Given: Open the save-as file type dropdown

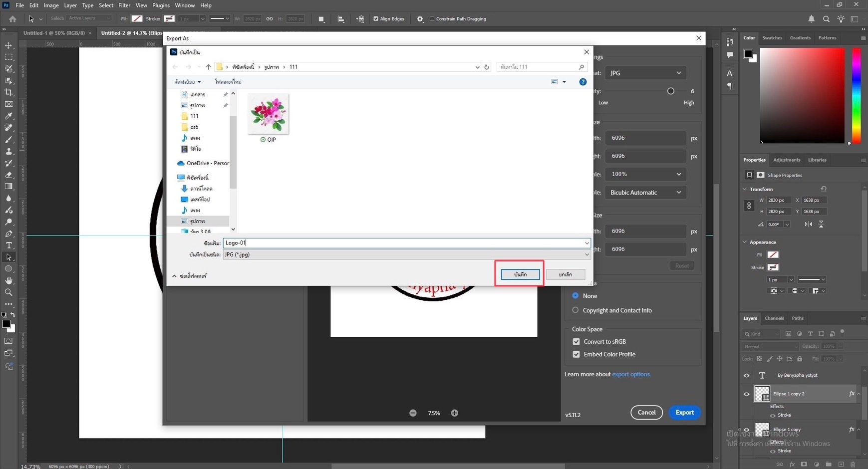Looking at the screenshot, I should click(406, 254).
